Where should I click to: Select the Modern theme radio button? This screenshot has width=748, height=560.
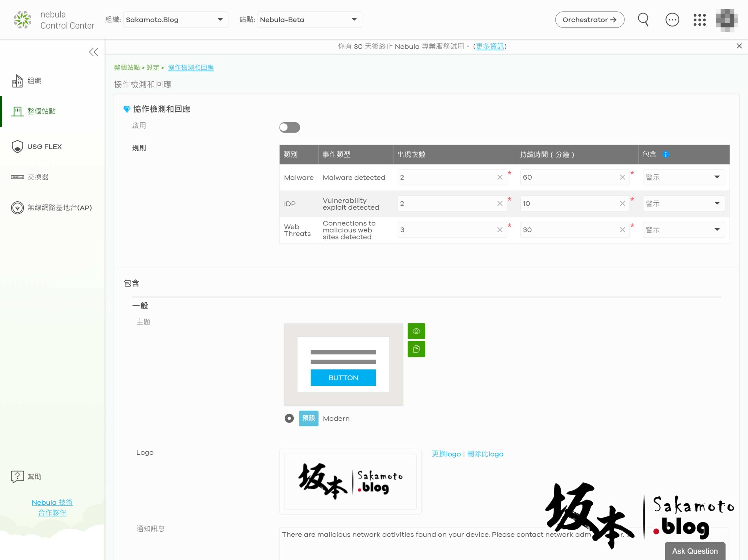click(x=289, y=418)
